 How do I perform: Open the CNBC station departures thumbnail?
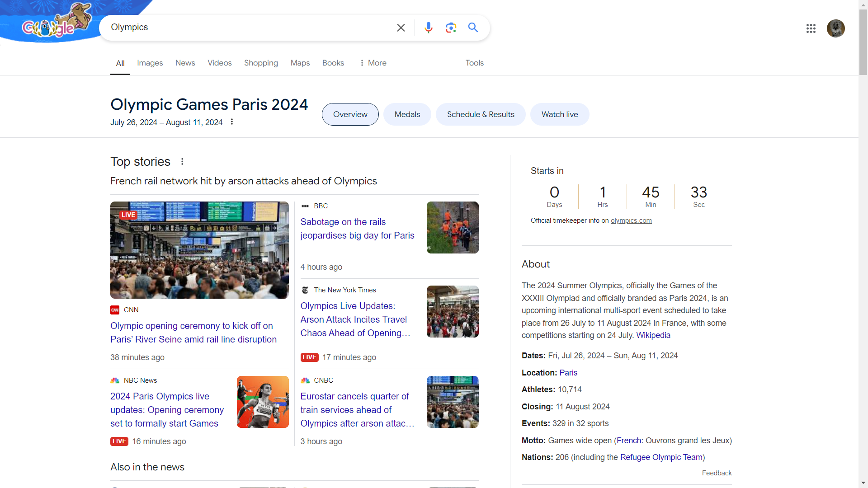click(453, 402)
